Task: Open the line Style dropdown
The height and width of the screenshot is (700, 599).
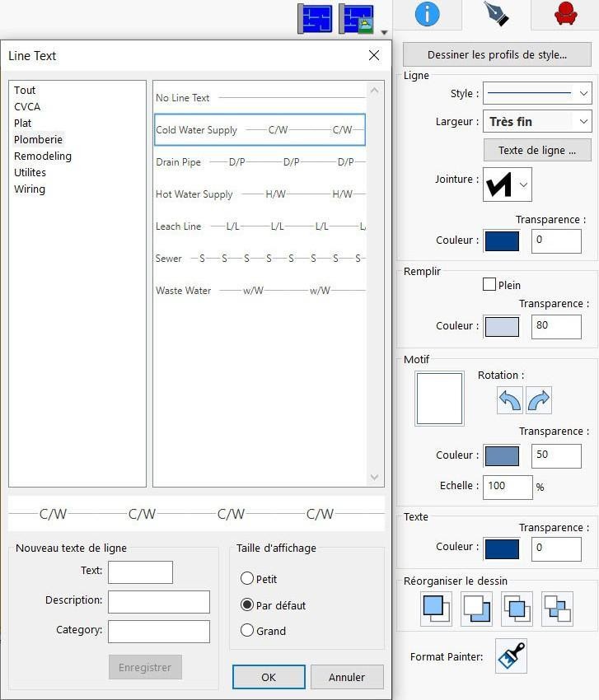Action: [x=537, y=93]
